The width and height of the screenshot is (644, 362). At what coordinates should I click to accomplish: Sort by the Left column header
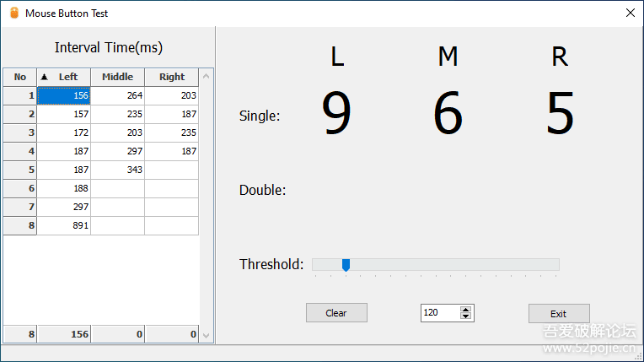[x=64, y=77]
